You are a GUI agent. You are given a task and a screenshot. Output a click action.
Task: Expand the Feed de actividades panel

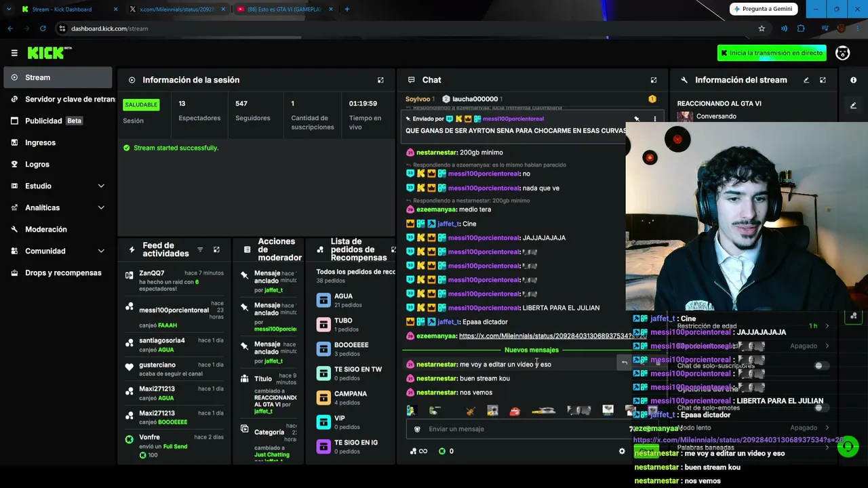(216, 249)
